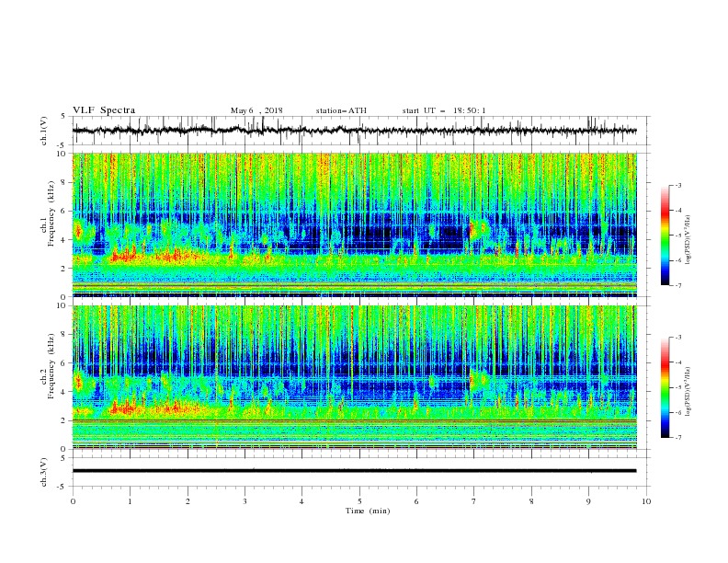
Task: Click the '6' kHz tick on ch.2 spectrogram axis
Action: (63, 363)
